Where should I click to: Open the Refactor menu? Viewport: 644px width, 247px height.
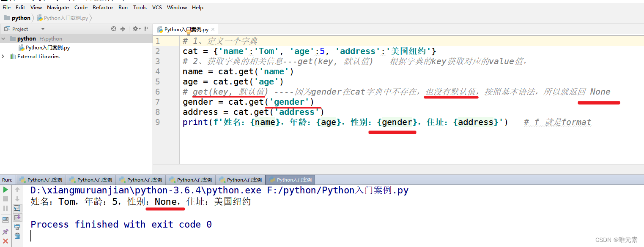point(103,7)
